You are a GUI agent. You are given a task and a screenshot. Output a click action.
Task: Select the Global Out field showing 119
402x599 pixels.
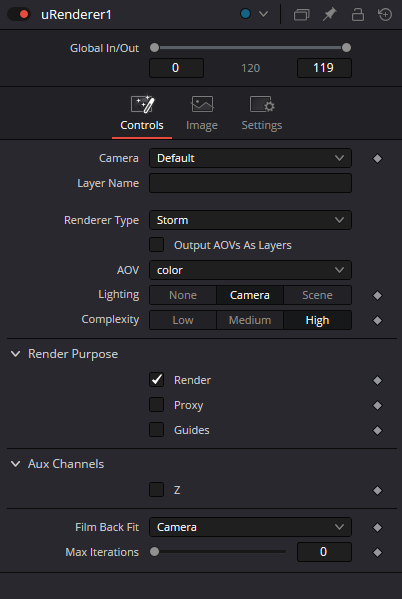coord(324,68)
